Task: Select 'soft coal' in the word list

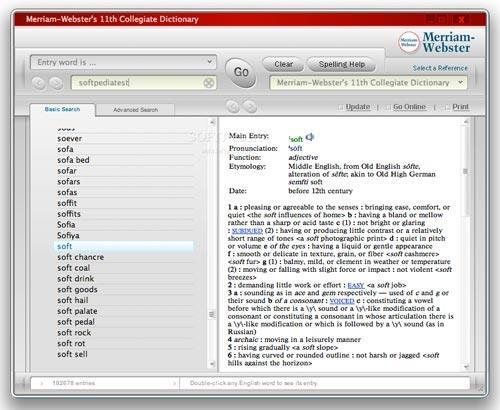Action: (x=123, y=268)
